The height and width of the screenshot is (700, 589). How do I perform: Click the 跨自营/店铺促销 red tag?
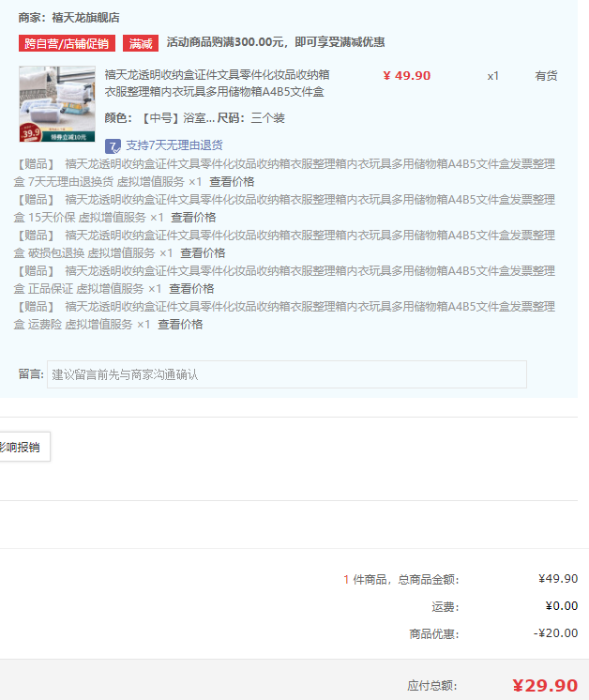pyautogui.click(x=67, y=43)
